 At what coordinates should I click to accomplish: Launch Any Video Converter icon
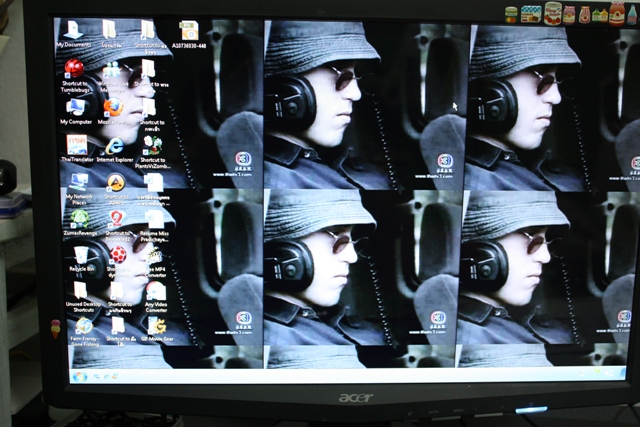[x=156, y=297]
